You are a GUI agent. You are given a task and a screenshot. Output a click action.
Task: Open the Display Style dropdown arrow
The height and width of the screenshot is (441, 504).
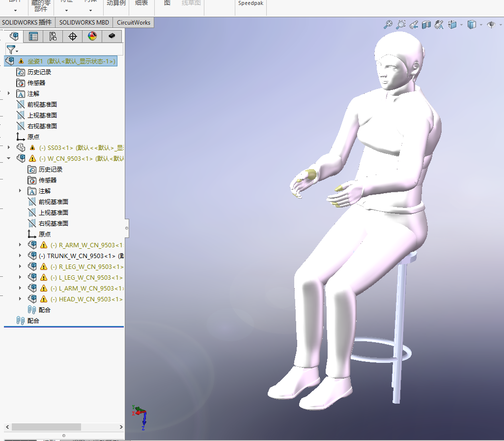click(481, 25)
